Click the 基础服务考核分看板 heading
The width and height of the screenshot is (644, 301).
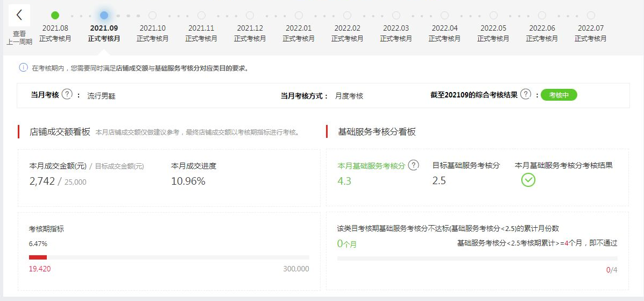(x=377, y=131)
